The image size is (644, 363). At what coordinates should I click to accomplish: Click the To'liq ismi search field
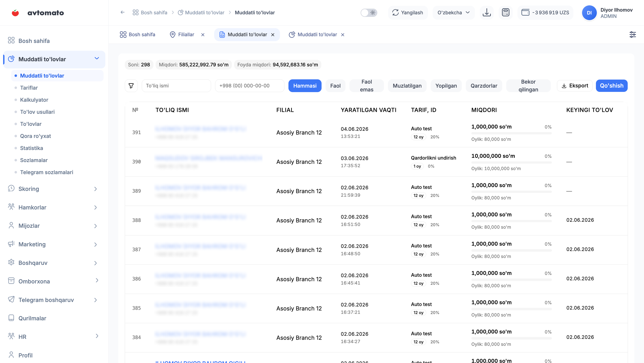pos(176,86)
